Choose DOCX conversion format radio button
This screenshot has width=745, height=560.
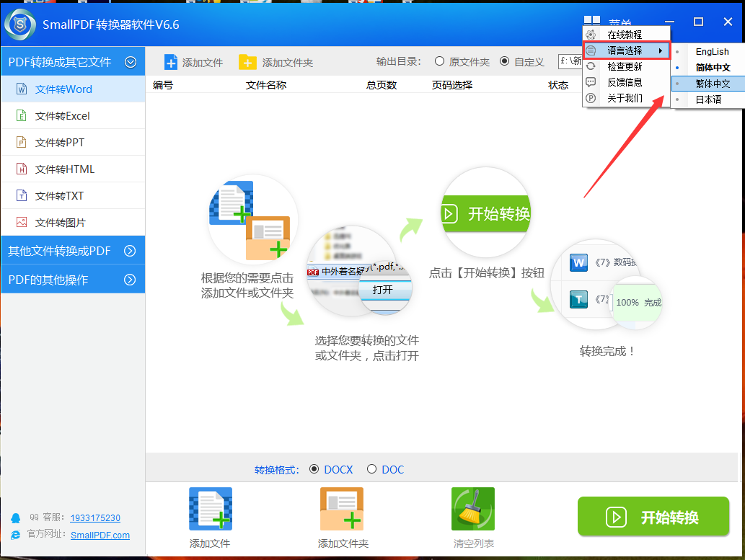click(314, 469)
